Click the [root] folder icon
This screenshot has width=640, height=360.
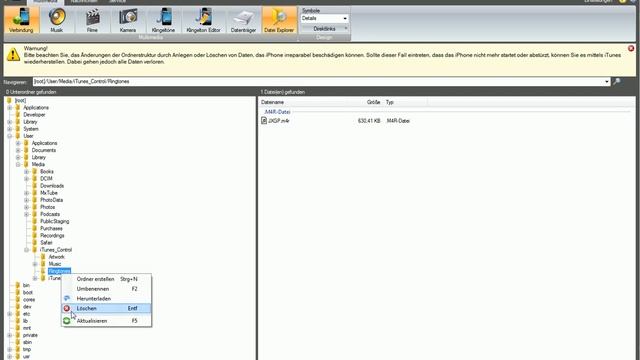(9, 100)
